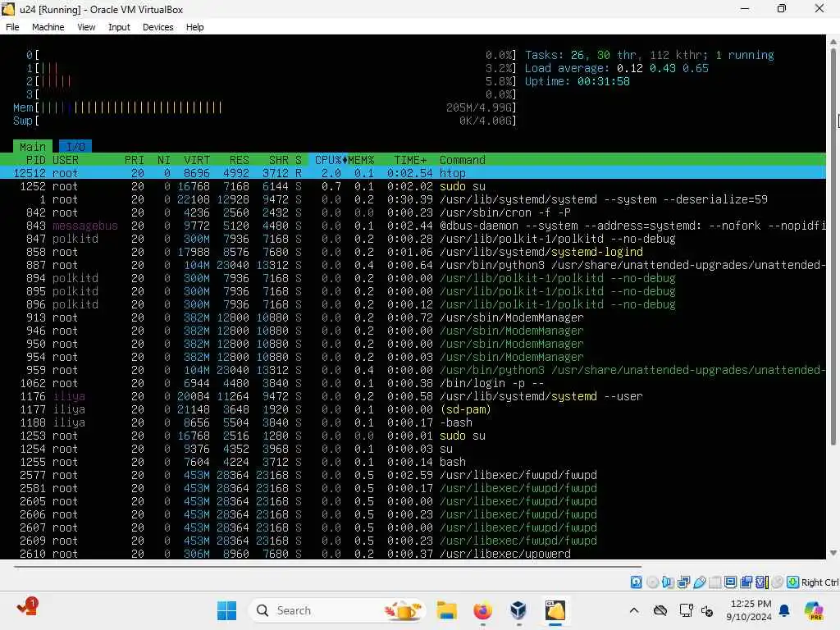Open the red checkmark widget with badge
Image resolution: width=840 pixels, height=630 pixels.
coord(27,608)
